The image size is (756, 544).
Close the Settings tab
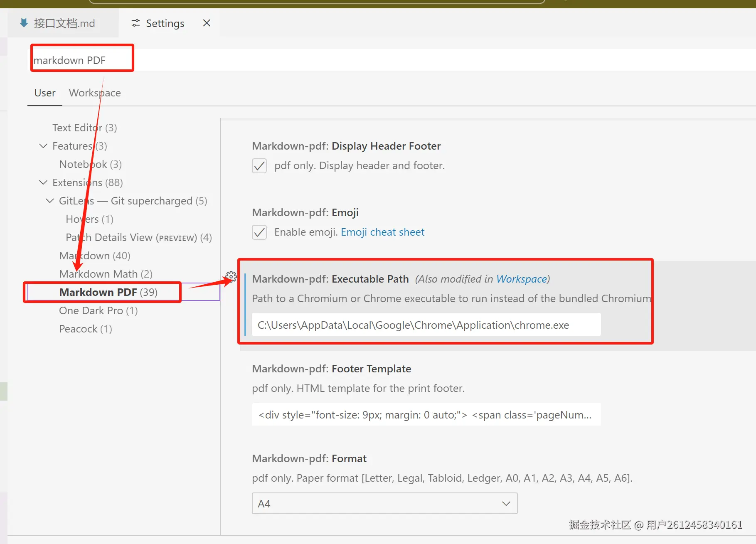(x=207, y=23)
